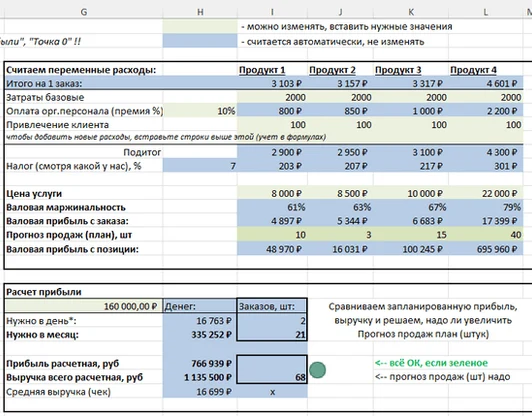Select the 16 763 ₽ per-day cell
The image size is (532, 416).
point(200,321)
